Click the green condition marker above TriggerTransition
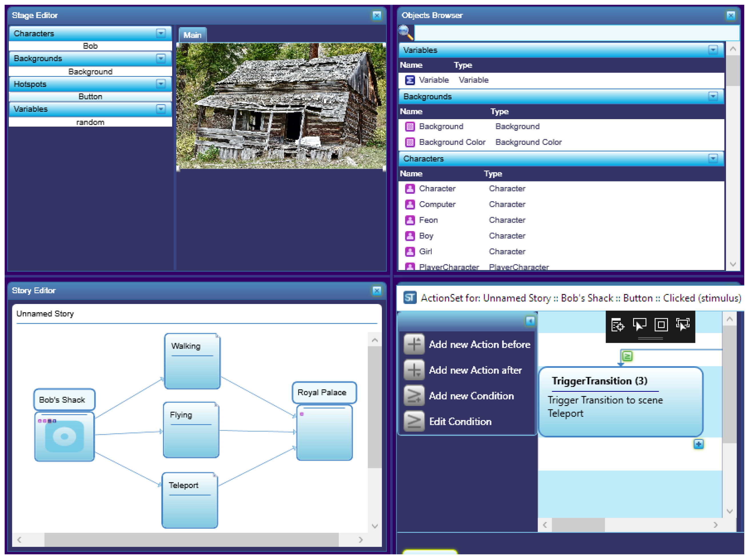748x560 pixels. 627,356
